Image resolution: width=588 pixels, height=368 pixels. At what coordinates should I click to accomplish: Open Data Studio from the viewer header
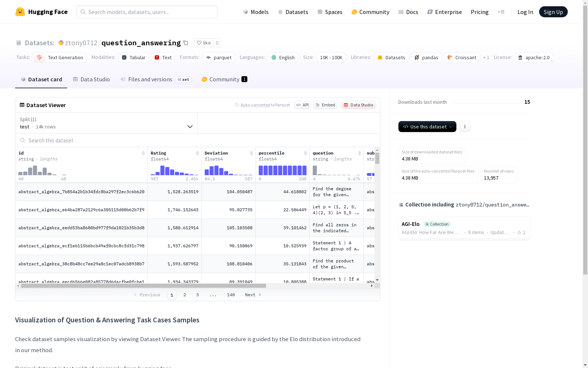point(358,105)
